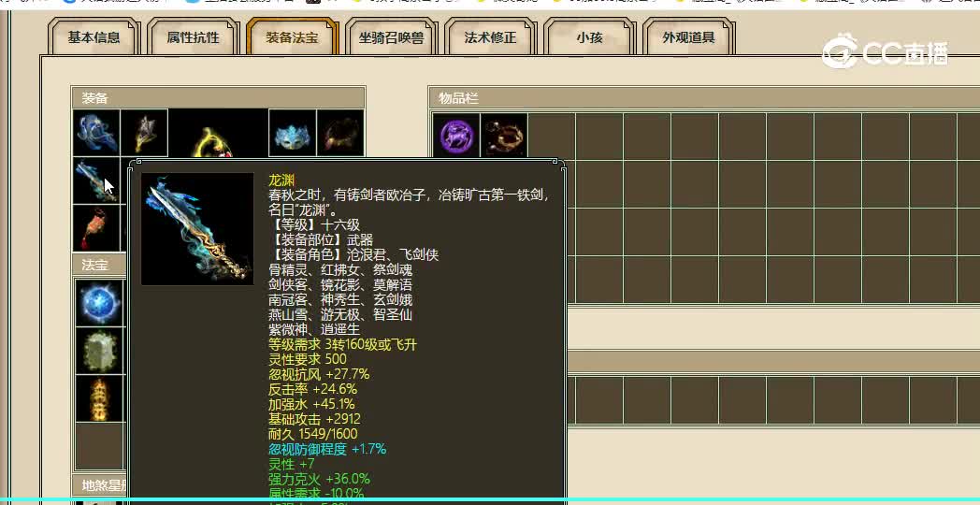
Task: Open the 坐骑召唤兽 tab
Action: (391, 36)
